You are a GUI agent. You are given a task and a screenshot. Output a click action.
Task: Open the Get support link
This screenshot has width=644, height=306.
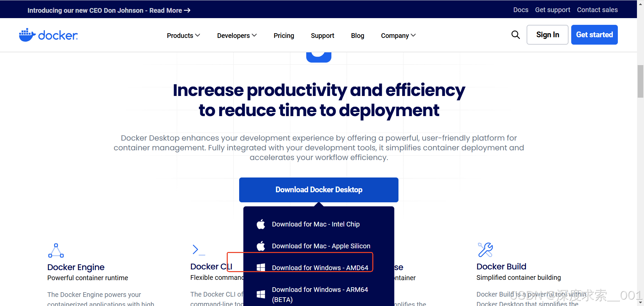[552, 10]
